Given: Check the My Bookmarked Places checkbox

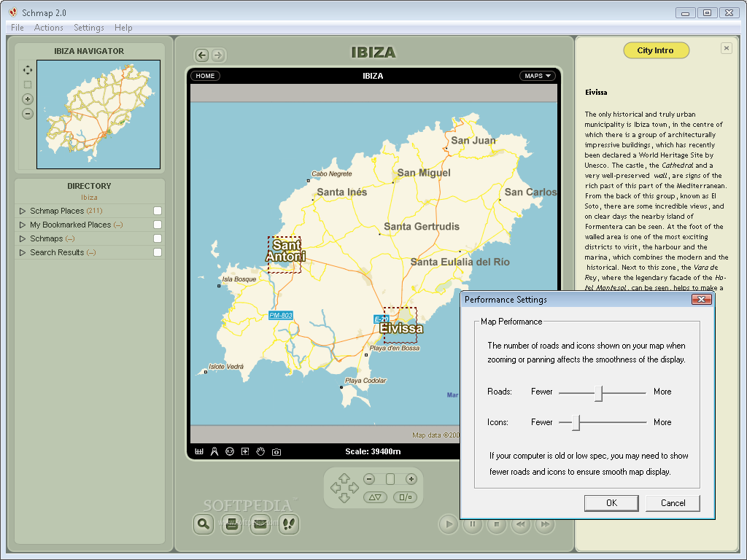Looking at the screenshot, I should (x=158, y=225).
